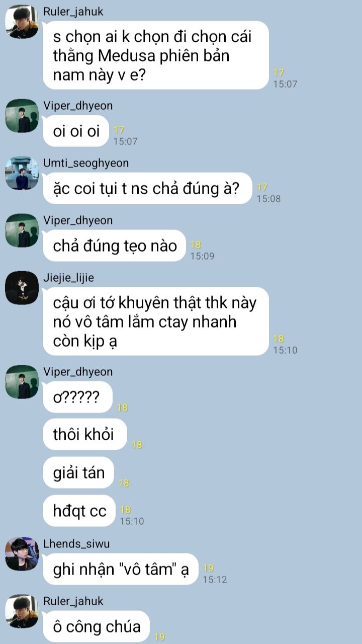This screenshot has width=362, height=644.
Task: Select the 'chả đúng tẹo nào' bubble
Action: [115, 246]
